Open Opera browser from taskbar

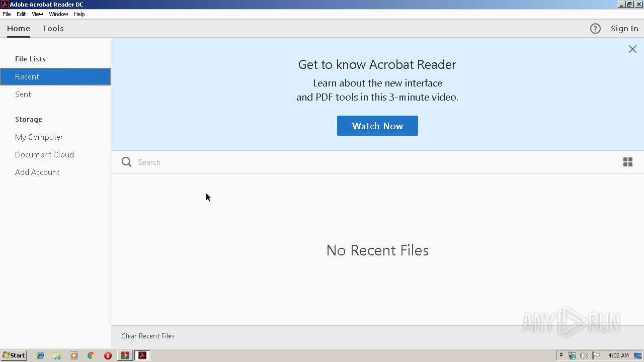(108, 355)
